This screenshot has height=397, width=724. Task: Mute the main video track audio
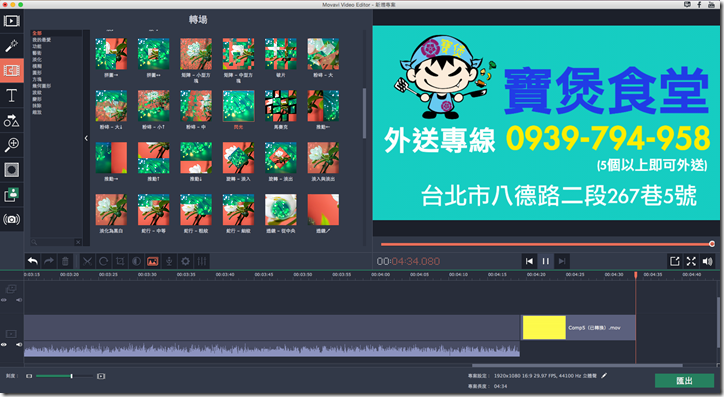(19, 344)
